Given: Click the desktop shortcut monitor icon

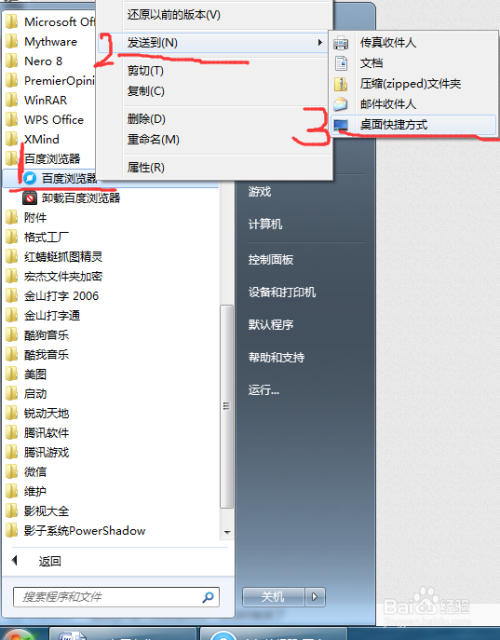Looking at the screenshot, I should 341,125.
